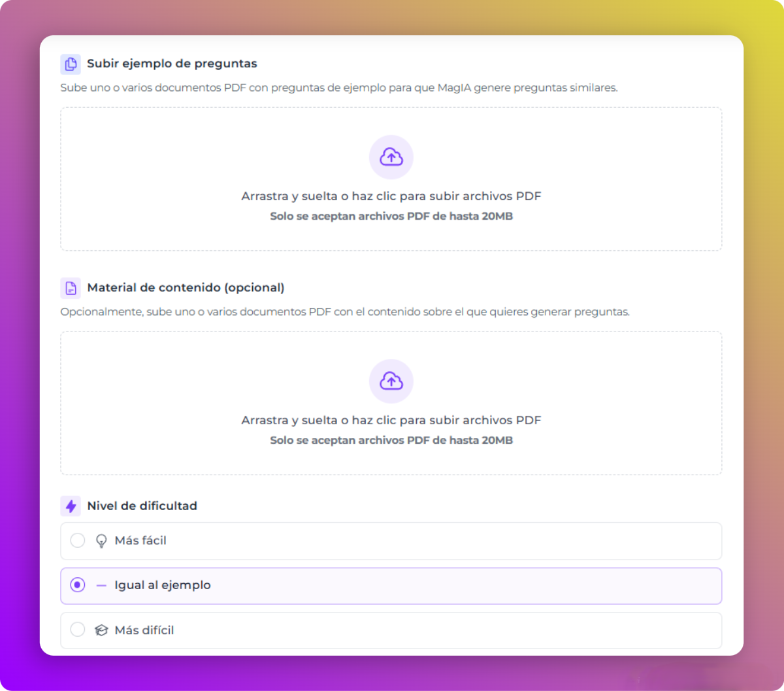Click the lightbulb icon on the "Más fácil" option
Viewport: 784px width, 691px height.
101,541
